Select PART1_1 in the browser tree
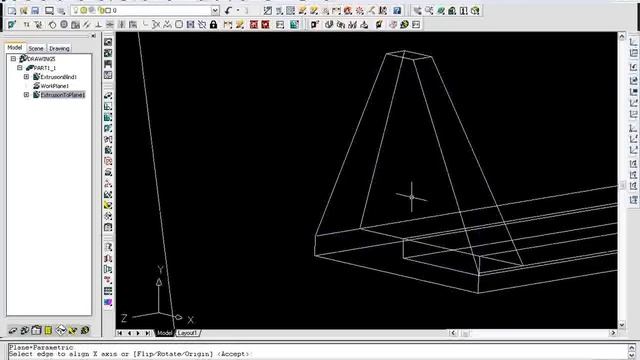 click(x=45, y=68)
